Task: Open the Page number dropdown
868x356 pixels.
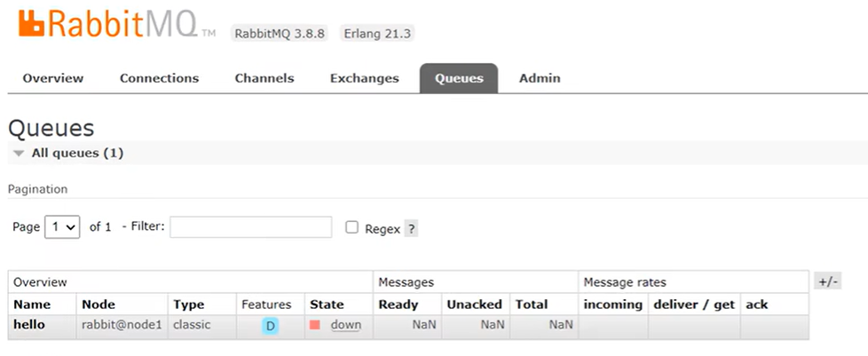Action: click(62, 227)
